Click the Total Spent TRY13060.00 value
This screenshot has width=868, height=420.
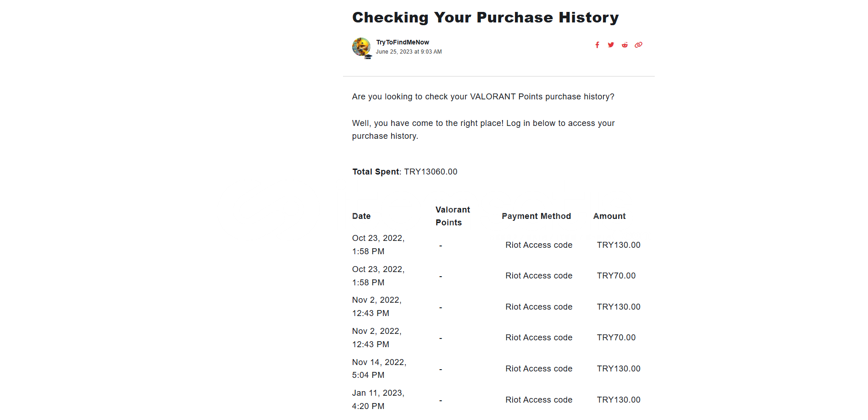click(431, 172)
